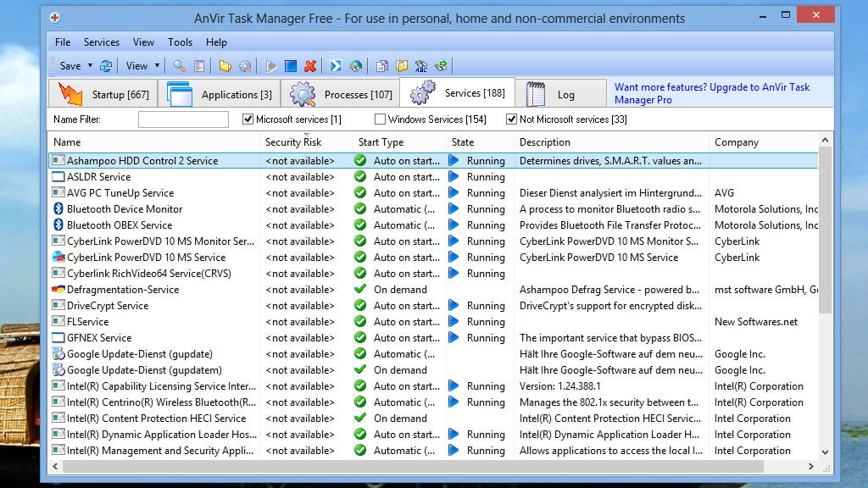Click the Save toolbar button
This screenshot has width=868, height=488.
coord(70,66)
